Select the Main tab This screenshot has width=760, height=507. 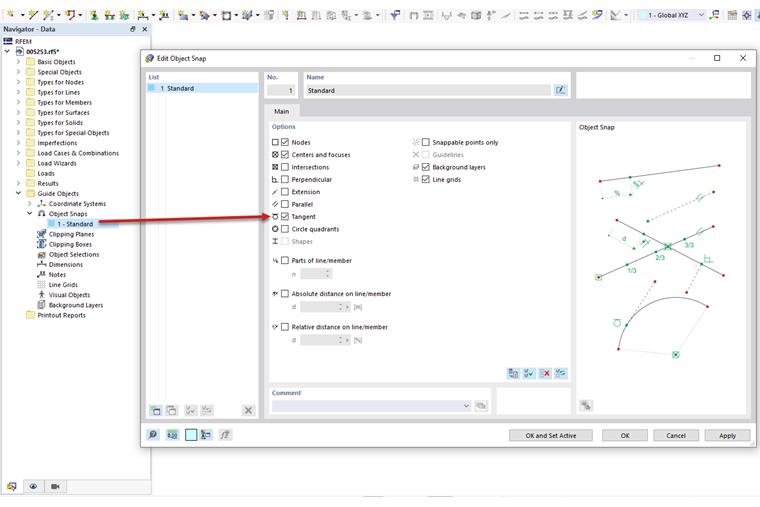tap(282, 111)
